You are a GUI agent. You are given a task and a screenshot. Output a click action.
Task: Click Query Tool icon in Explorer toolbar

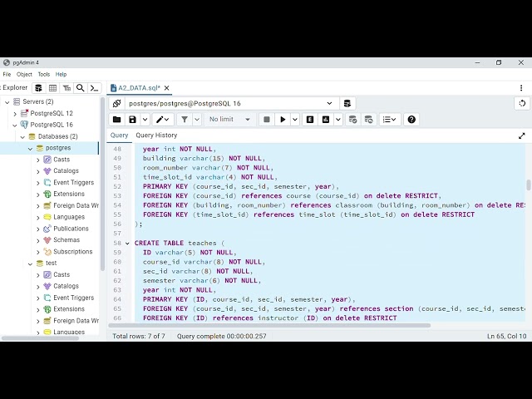38,88
